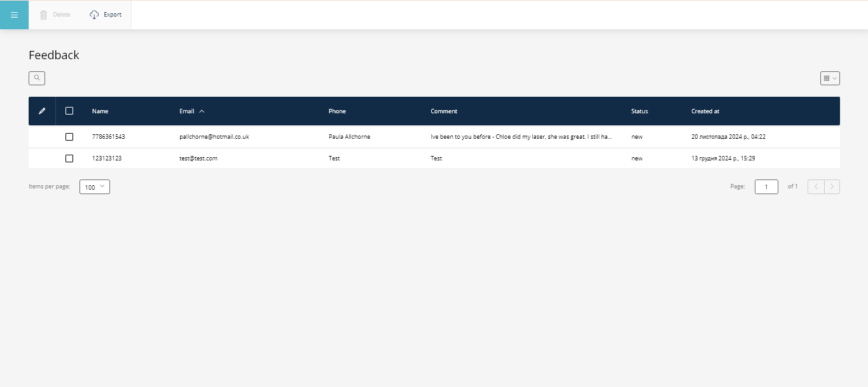Image resolution: width=868 pixels, height=387 pixels.
Task: Open the test@test.com feedback row
Action: [x=198, y=158]
